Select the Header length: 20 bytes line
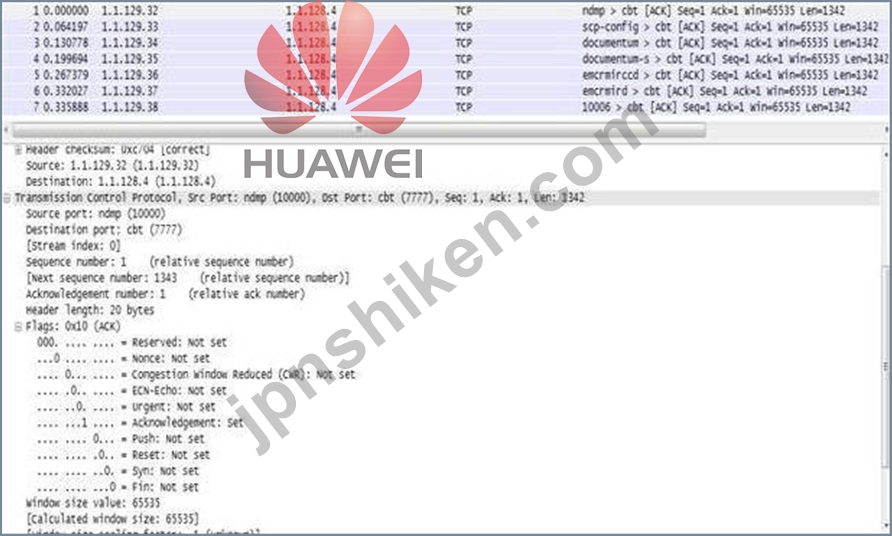Image resolution: width=892 pixels, height=536 pixels. point(90,311)
